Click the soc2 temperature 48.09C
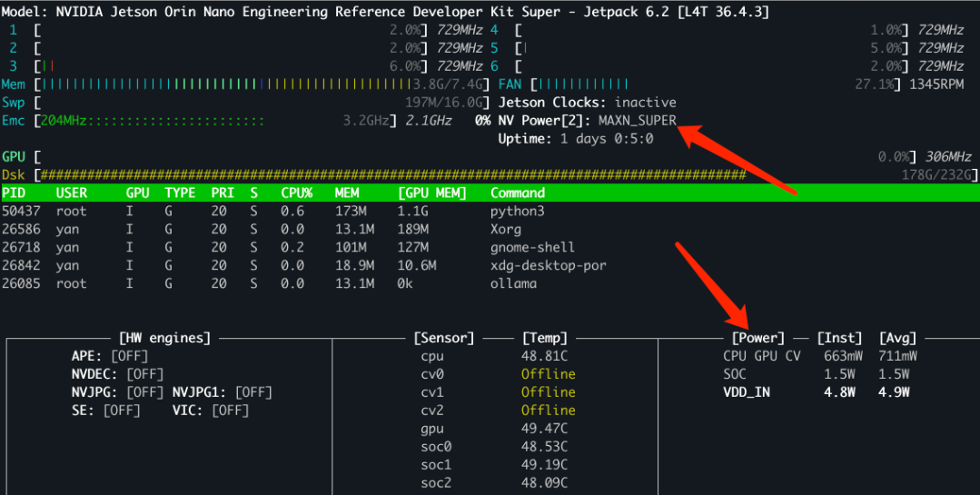The height and width of the screenshot is (495, 980). pyautogui.click(x=544, y=483)
